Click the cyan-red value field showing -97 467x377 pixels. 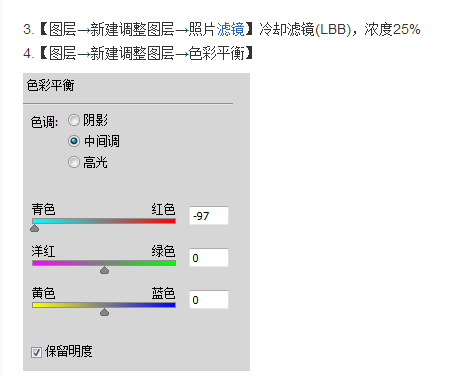(x=209, y=216)
